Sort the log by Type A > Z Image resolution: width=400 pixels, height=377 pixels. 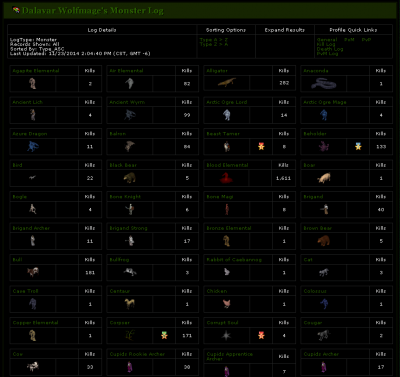pos(214,40)
